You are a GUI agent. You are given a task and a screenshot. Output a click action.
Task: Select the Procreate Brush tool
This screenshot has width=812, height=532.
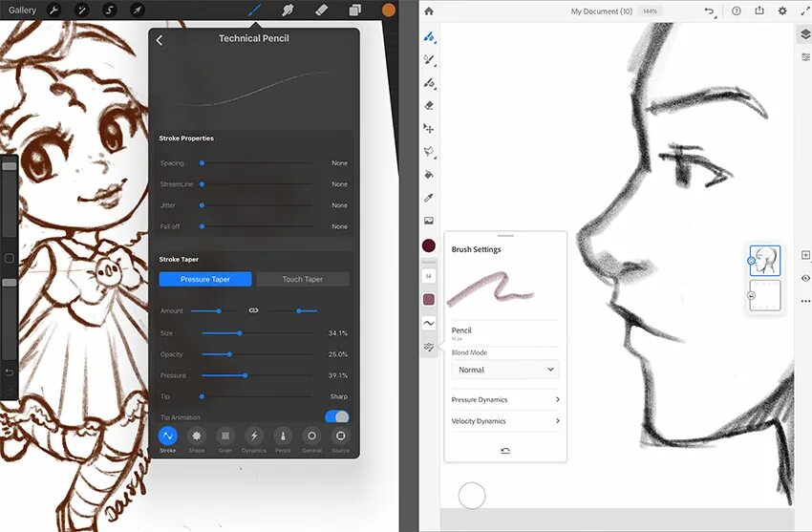pyautogui.click(x=254, y=10)
